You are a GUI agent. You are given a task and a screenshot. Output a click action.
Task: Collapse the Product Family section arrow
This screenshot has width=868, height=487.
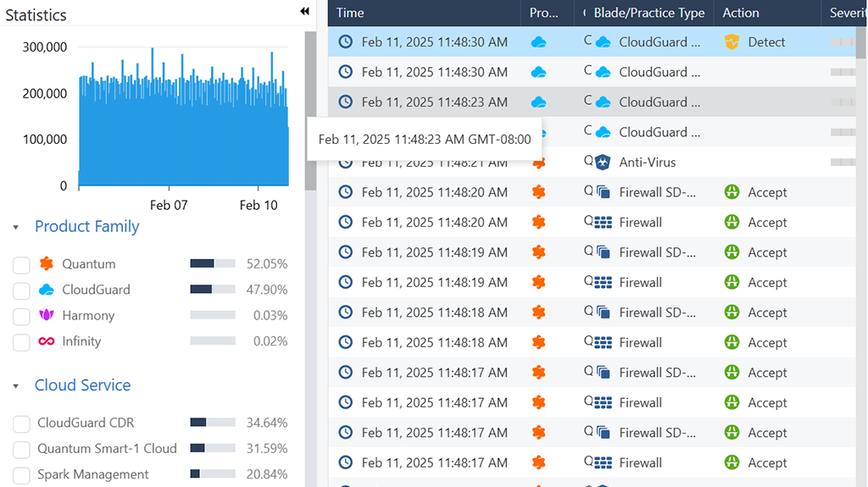(15, 227)
